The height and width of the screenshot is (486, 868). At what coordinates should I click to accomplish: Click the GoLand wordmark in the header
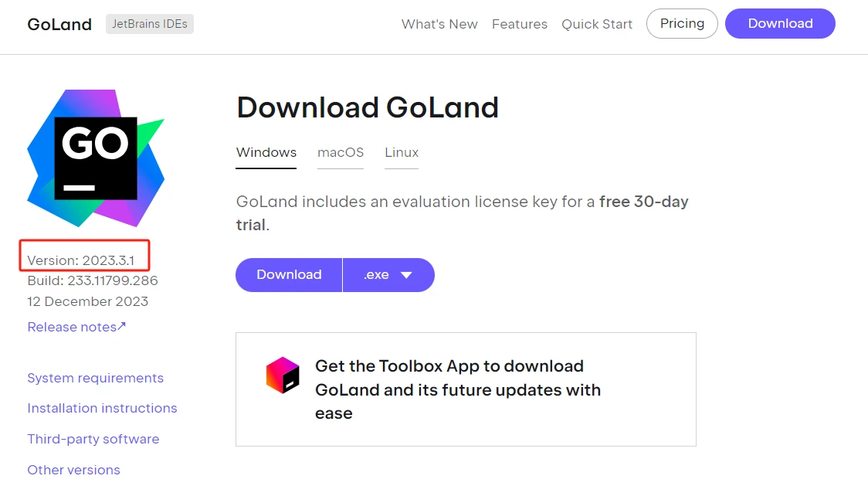click(59, 24)
